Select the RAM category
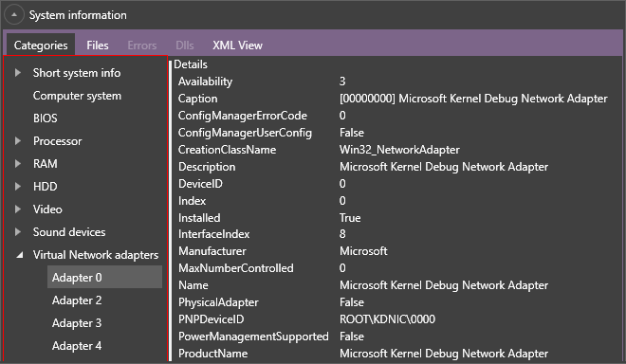The image size is (626, 364). pos(46,164)
